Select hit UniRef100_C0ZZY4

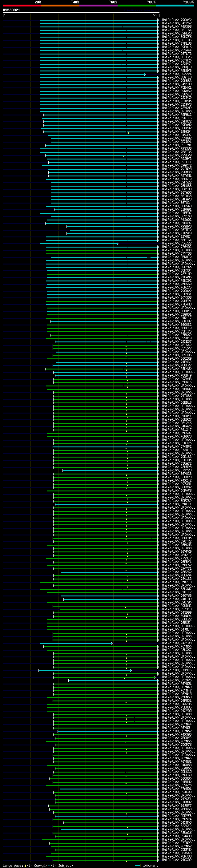pos(177,74)
